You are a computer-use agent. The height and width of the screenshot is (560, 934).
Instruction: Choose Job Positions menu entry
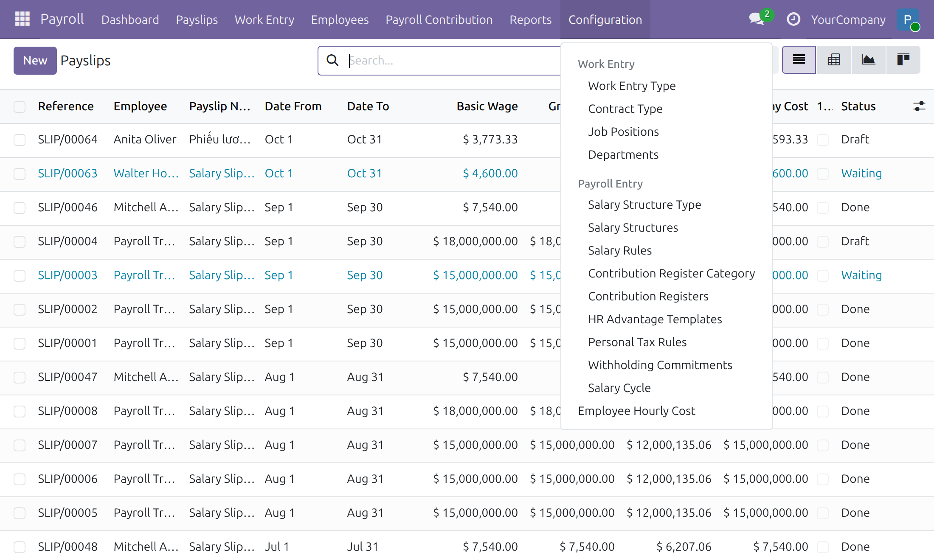tap(623, 132)
